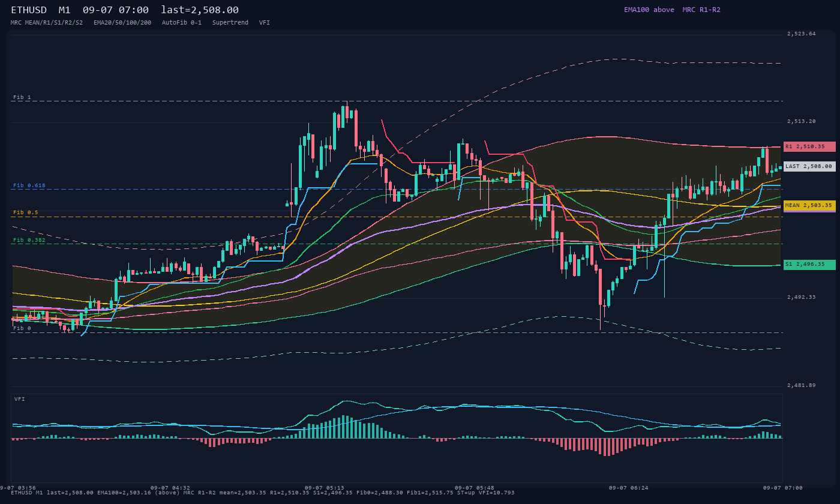The height and width of the screenshot is (504, 840).
Task: Select the MRC MEAN/R1/S1/R2/S2 indicator label
Action: [47, 22]
